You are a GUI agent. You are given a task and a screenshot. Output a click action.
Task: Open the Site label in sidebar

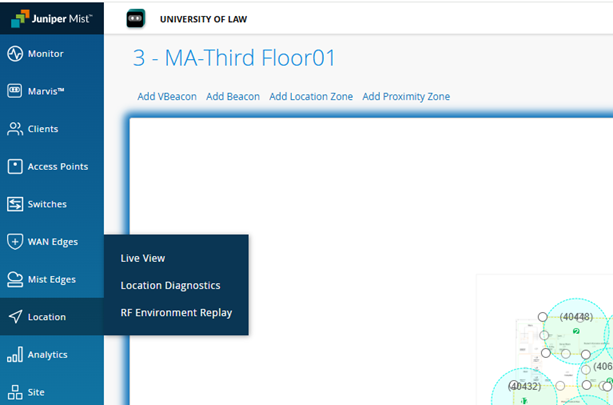pyautogui.click(x=36, y=392)
